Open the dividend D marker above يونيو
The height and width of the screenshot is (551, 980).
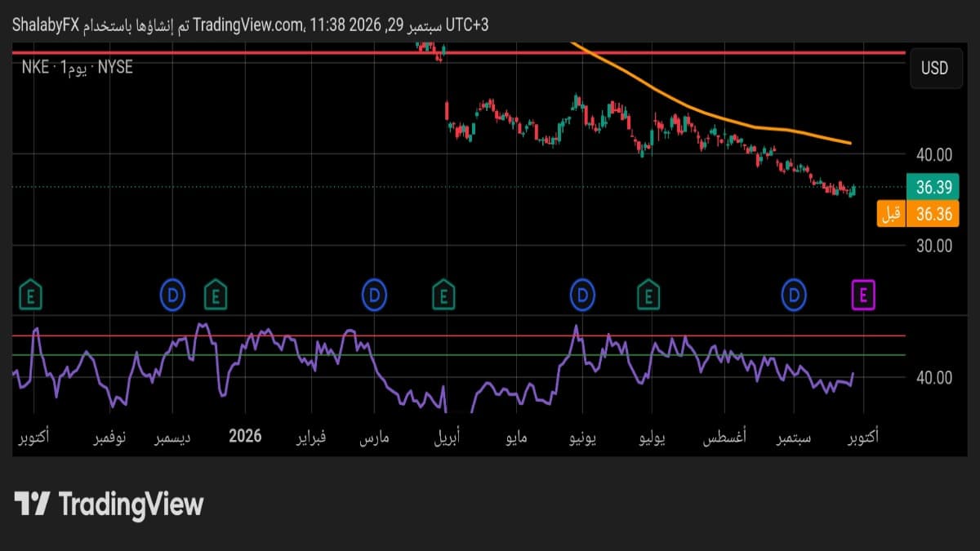(583, 294)
